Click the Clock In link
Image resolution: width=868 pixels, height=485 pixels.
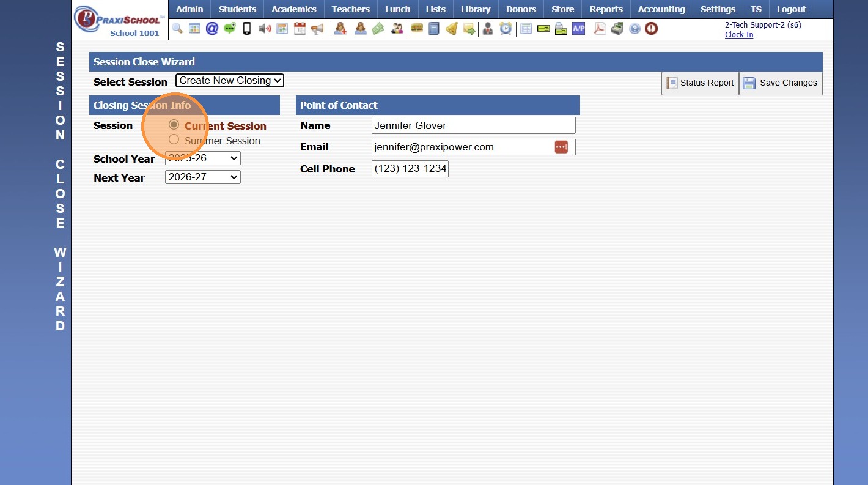[739, 35]
